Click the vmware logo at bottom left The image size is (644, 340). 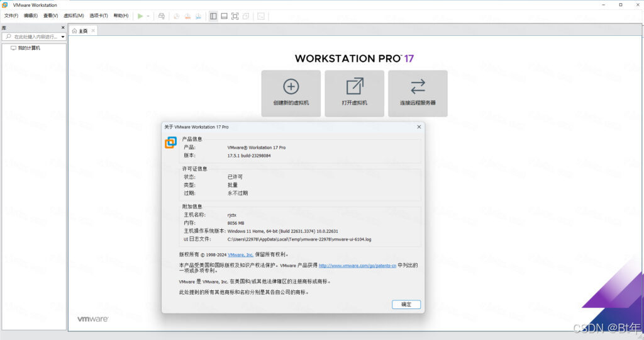coord(93,319)
